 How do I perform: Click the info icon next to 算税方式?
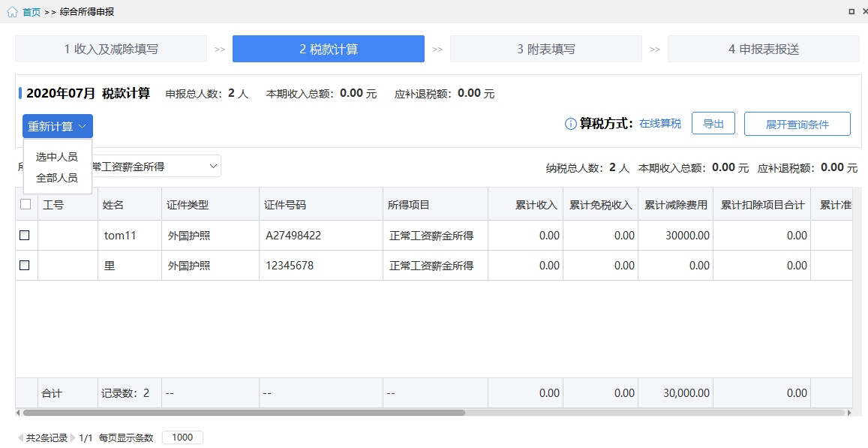[x=570, y=124]
